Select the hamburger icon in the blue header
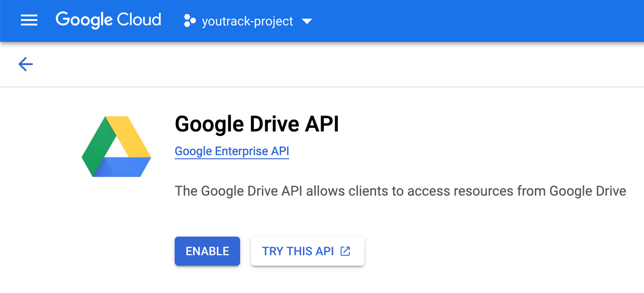 click(29, 20)
